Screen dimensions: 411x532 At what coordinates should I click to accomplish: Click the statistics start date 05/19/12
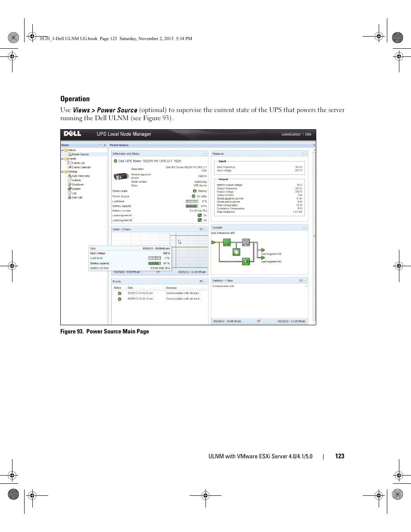[227, 321]
